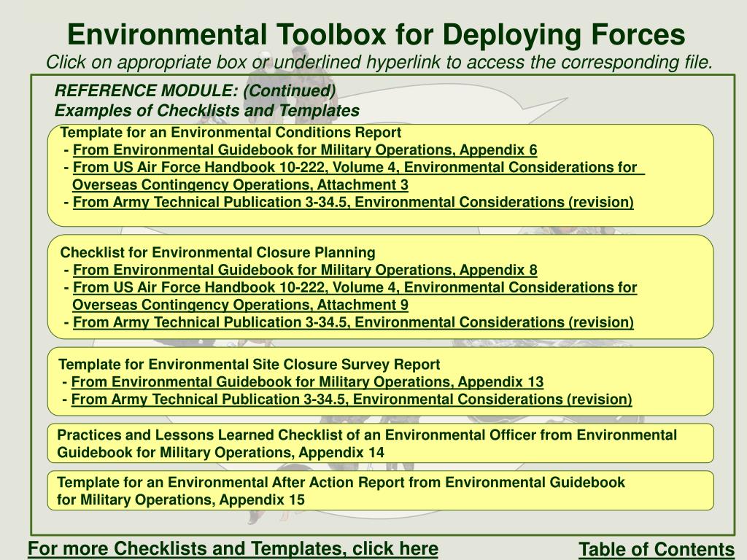The width and height of the screenshot is (747, 560).
Task: Go to Table of Contents
Action: [x=657, y=549]
